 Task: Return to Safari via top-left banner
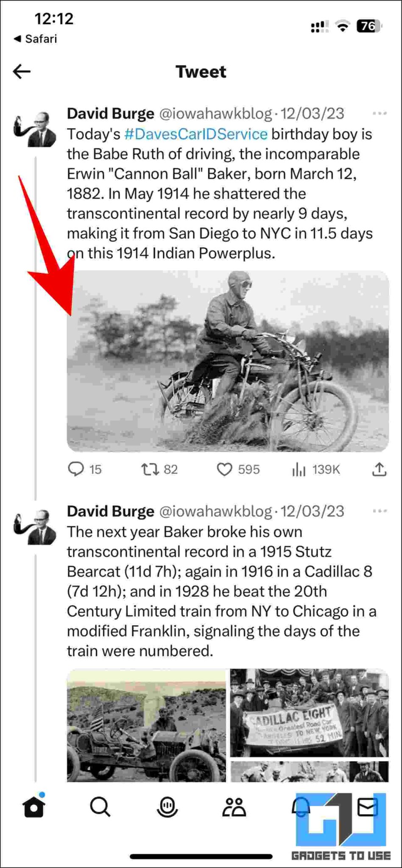click(x=36, y=39)
